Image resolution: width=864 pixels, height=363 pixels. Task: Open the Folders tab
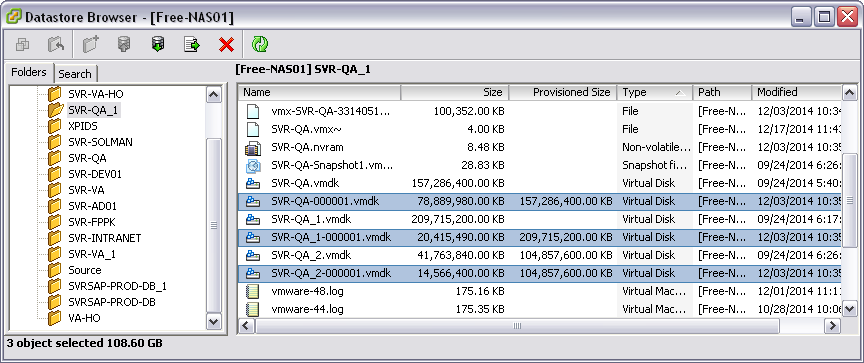click(x=29, y=72)
